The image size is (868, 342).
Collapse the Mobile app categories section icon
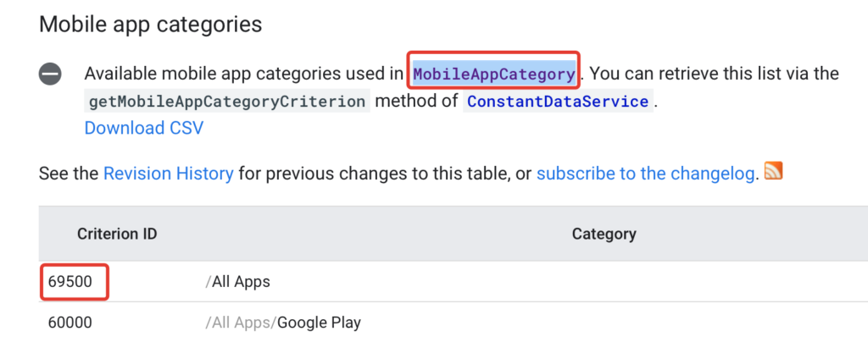click(x=50, y=74)
